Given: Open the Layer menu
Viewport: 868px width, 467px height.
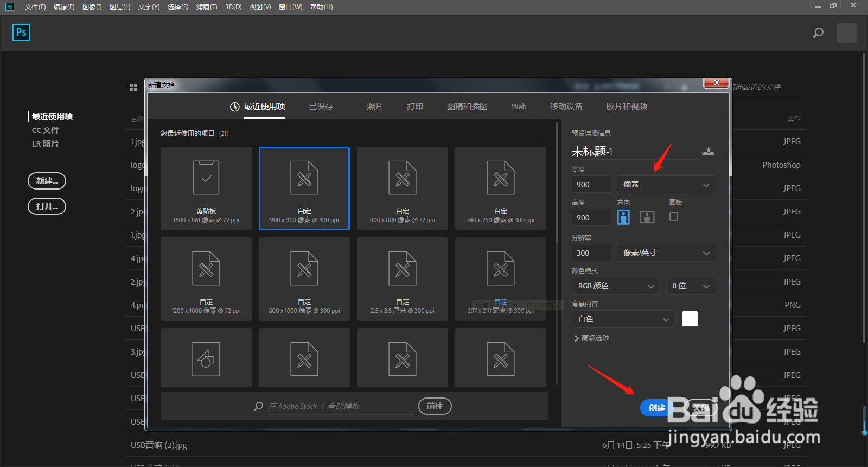Looking at the screenshot, I should (120, 7).
